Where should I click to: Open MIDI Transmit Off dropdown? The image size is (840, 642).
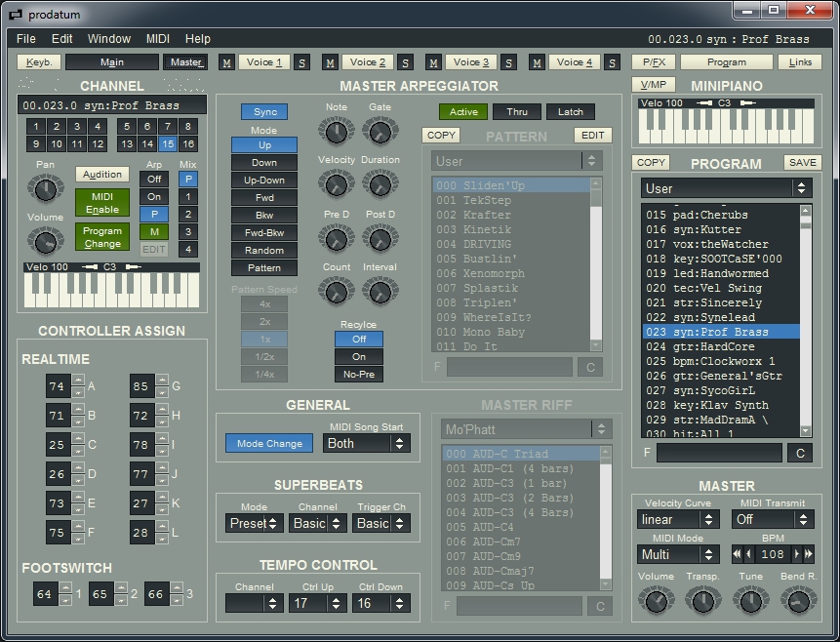coord(773,519)
